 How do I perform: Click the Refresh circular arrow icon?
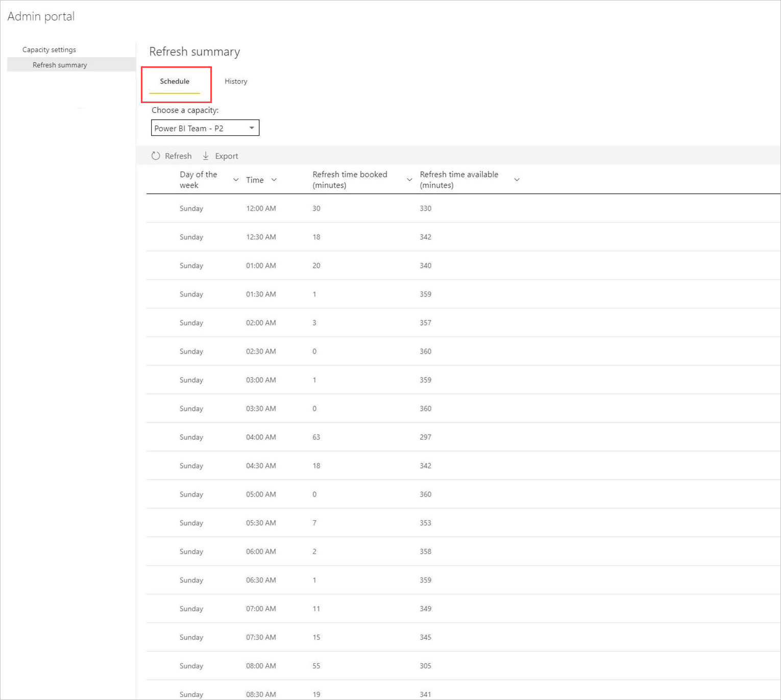156,156
